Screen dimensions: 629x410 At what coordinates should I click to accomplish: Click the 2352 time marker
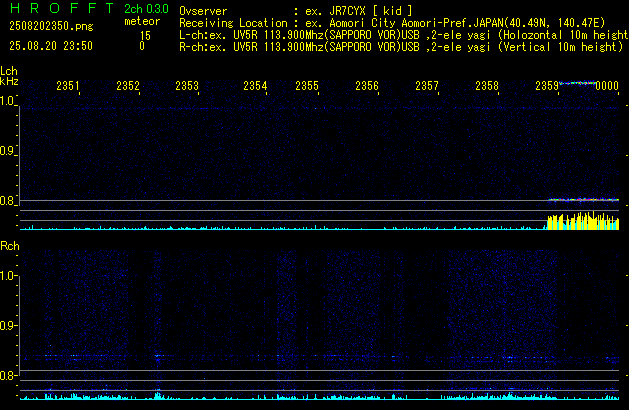(x=128, y=86)
